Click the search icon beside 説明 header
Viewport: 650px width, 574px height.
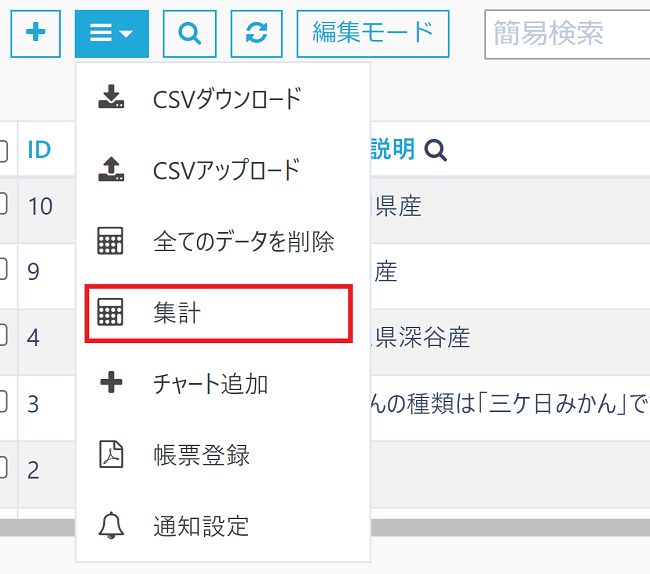click(435, 150)
